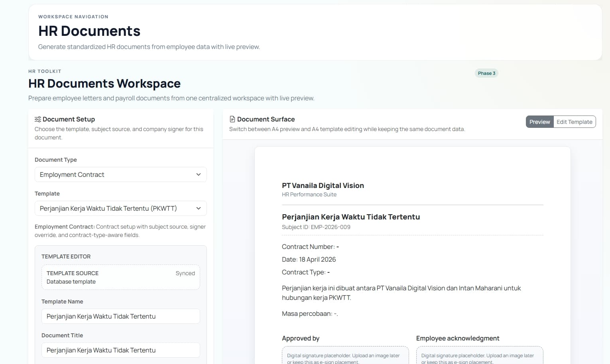Click the HR Documents heading
Screen dimensions: 610x364
(89, 31)
